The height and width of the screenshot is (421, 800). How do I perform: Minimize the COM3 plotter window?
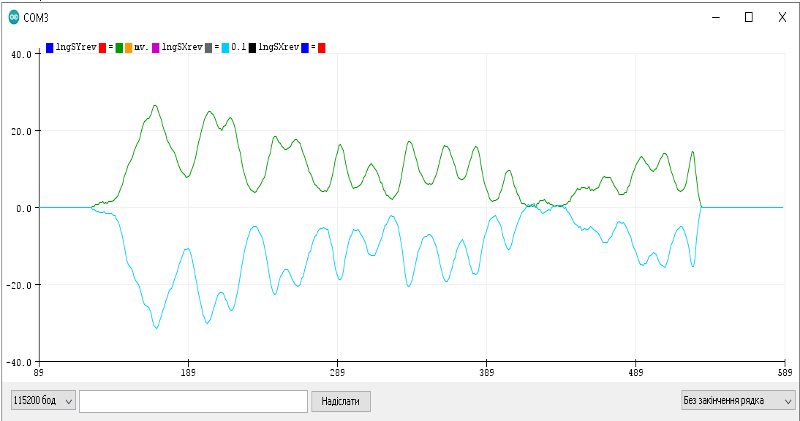pyautogui.click(x=716, y=17)
